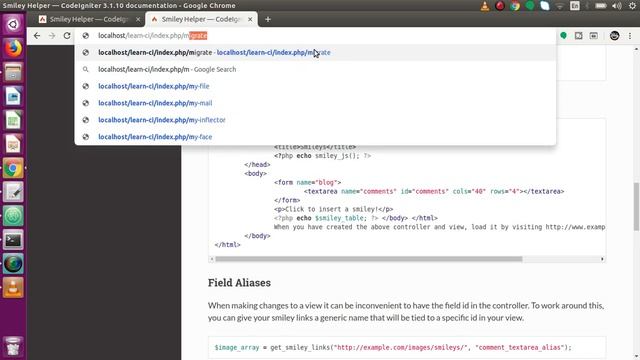This screenshot has height=360, width=640.
Task: Click 'Click to insert a smiley!' code line
Action: pos(333,209)
